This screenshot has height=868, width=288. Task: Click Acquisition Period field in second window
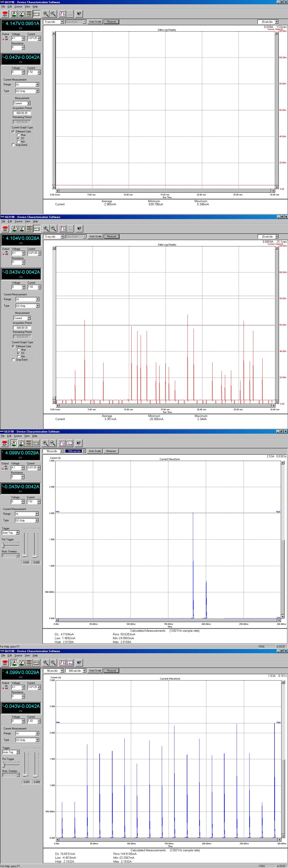click(x=22, y=328)
